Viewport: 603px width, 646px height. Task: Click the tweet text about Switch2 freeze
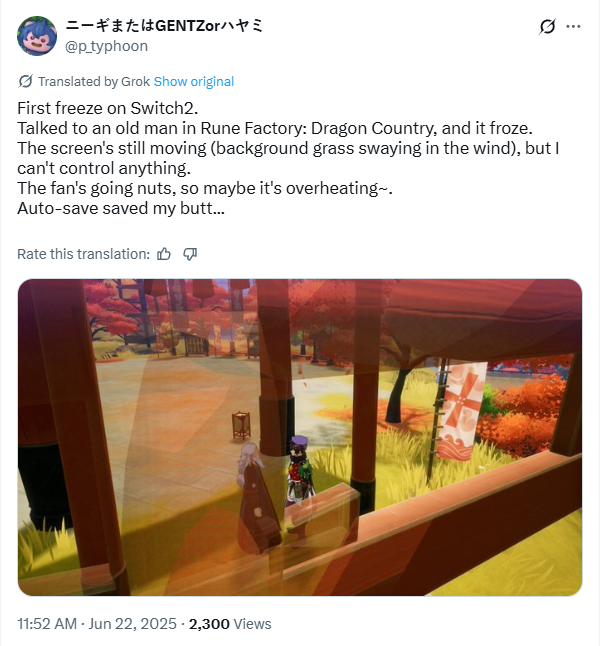pyautogui.click(x=288, y=158)
